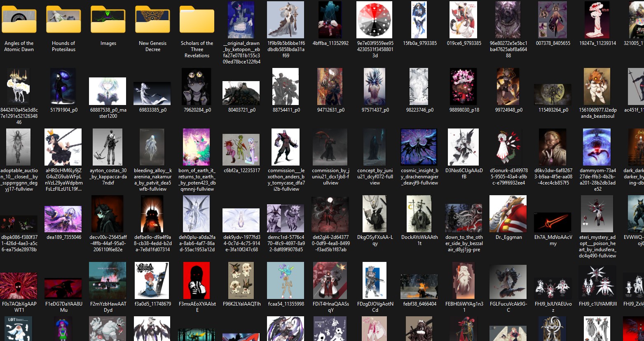This screenshot has width=644, height=341.
Task: Select the 99724948_p0 image thumbnail
Action: pos(508,86)
